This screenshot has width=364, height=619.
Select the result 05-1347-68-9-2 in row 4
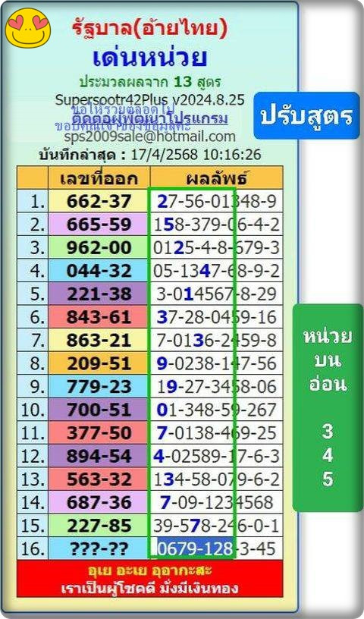(x=216, y=271)
